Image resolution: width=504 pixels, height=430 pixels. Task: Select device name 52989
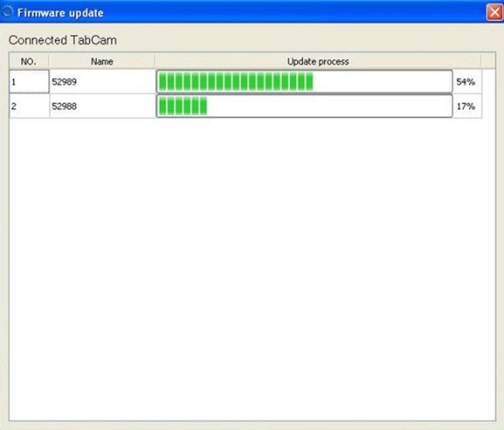tap(65, 81)
